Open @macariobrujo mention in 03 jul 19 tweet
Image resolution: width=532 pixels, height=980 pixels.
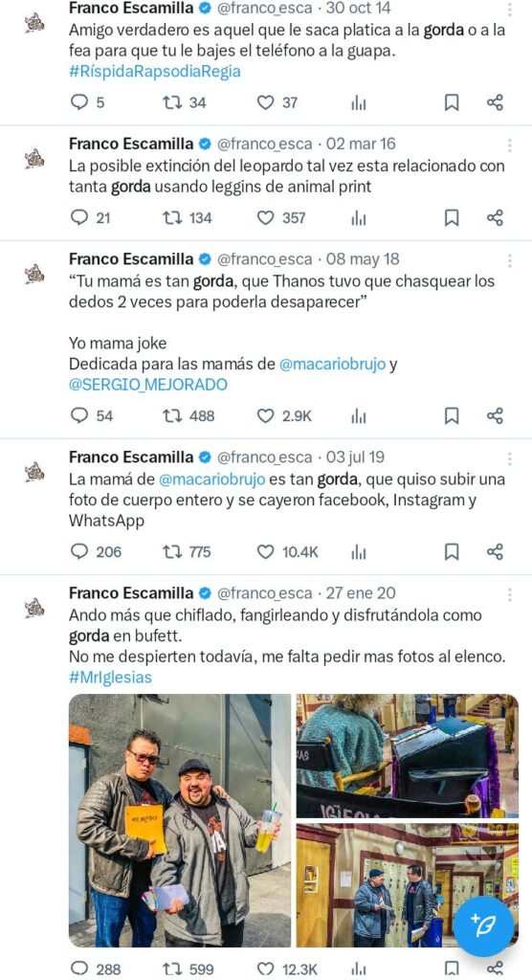click(x=212, y=480)
